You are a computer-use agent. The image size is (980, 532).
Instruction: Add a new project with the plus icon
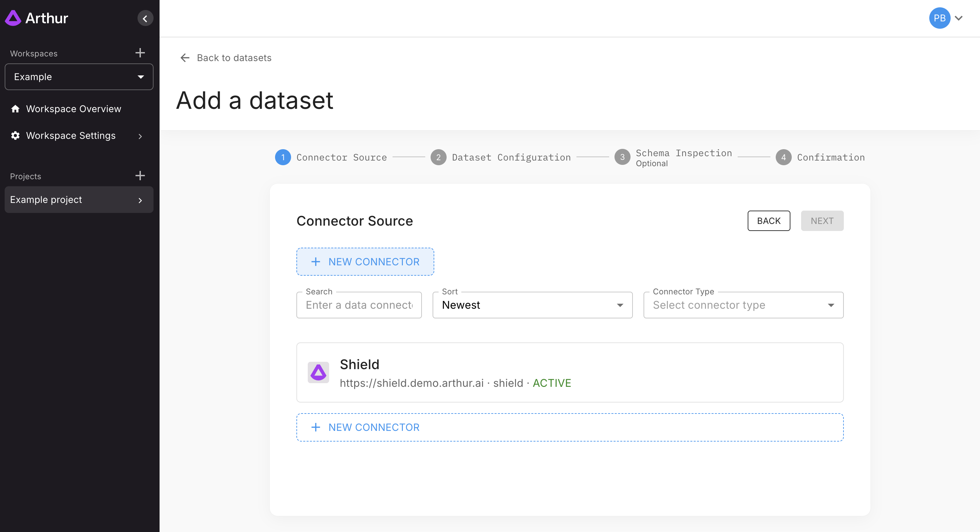140,176
